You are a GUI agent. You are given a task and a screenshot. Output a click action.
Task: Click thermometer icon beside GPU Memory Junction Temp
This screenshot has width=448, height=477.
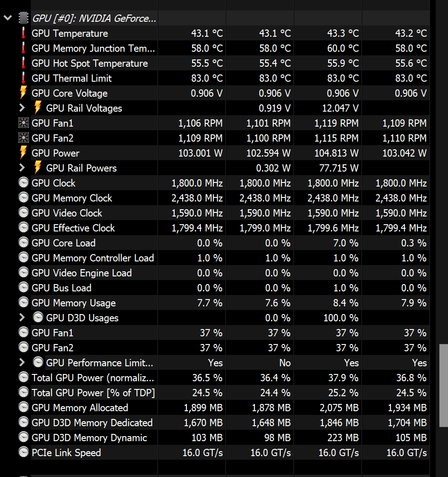(24, 48)
